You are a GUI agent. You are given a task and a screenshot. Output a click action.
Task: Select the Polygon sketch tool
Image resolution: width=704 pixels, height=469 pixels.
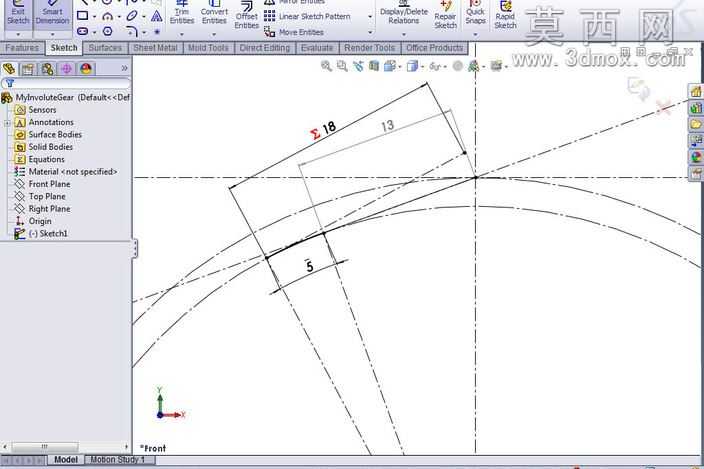[107, 31]
